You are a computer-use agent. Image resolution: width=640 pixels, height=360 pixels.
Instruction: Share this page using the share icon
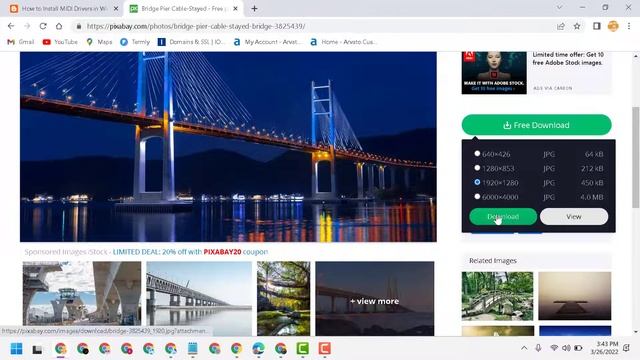click(x=561, y=26)
